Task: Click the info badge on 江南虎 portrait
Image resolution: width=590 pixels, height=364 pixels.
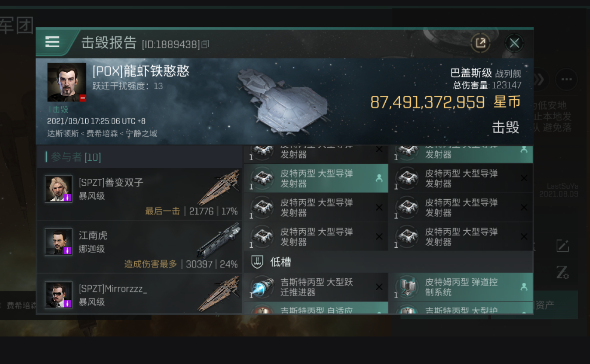Action: point(67,250)
